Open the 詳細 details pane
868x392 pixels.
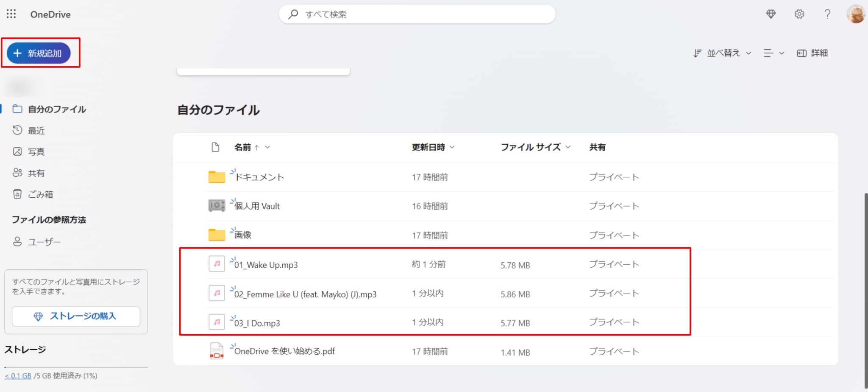[812, 53]
